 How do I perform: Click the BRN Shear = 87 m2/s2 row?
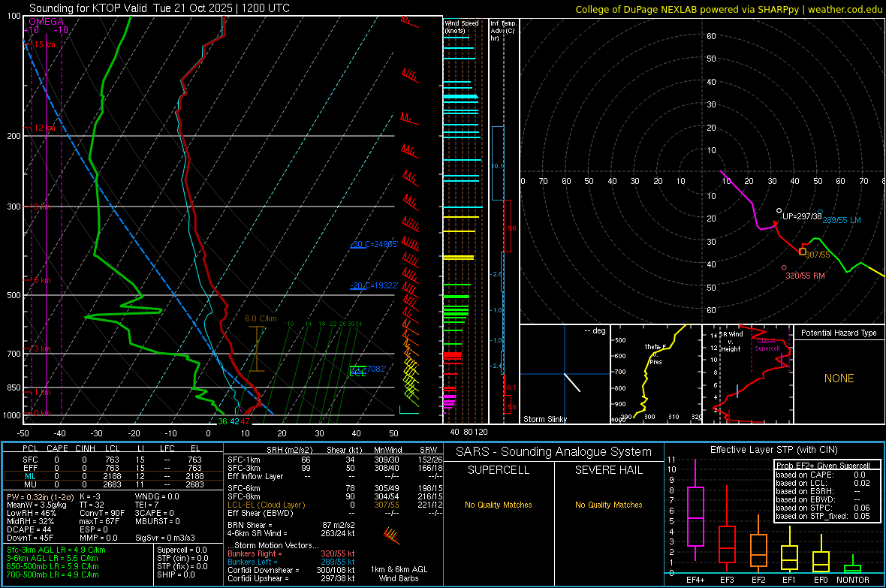tap(291, 526)
